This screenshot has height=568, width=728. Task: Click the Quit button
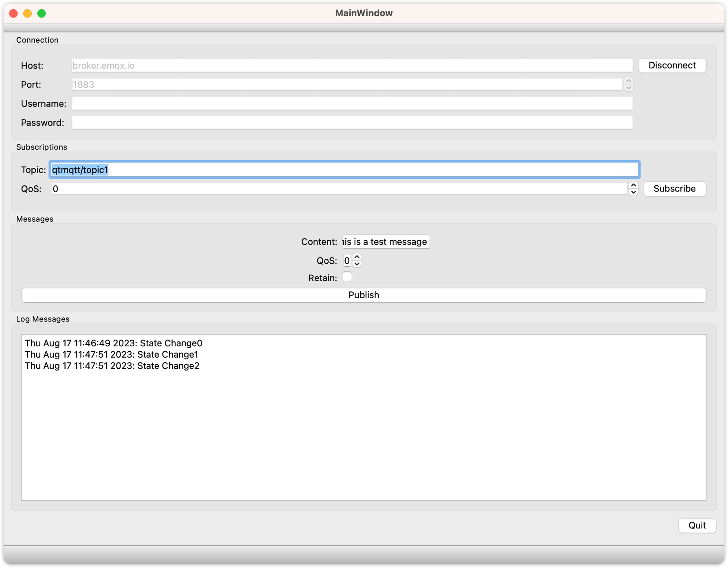tap(697, 525)
